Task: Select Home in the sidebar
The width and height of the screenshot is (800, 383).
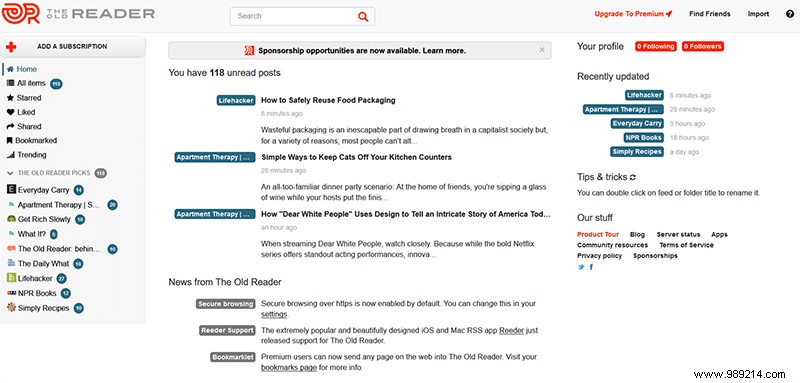Action: [27, 69]
